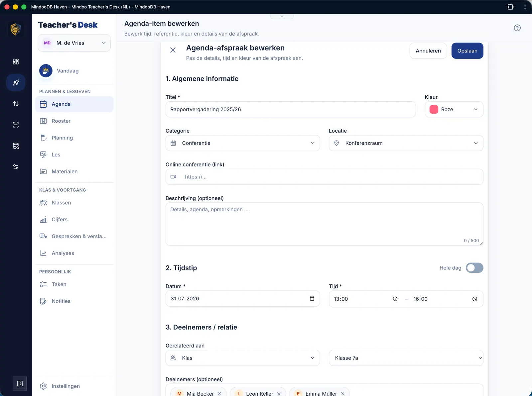This screenshot has height=396, width=532.
Task: Remove participant Leon Keller
Action: (x=279, y=394)
